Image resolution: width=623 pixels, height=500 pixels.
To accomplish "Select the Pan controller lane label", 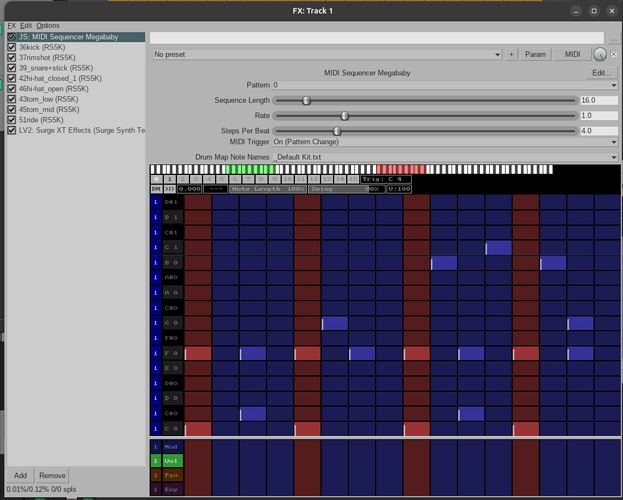I will click(171, 474).
